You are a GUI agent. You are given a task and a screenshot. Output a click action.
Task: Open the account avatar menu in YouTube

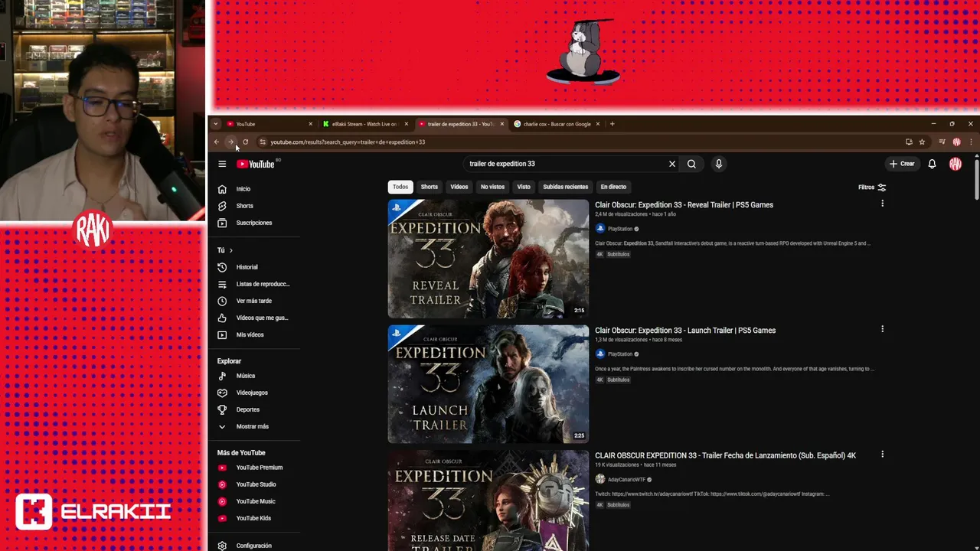pos(955,164)
